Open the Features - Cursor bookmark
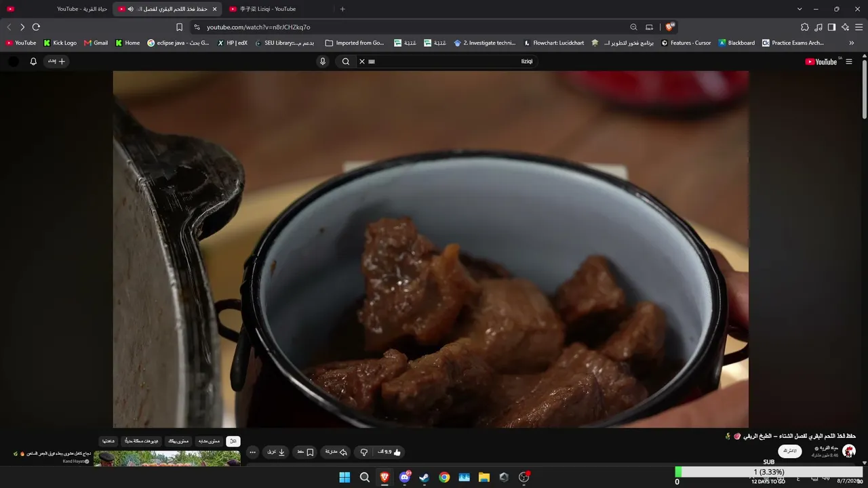 point(686,43)
